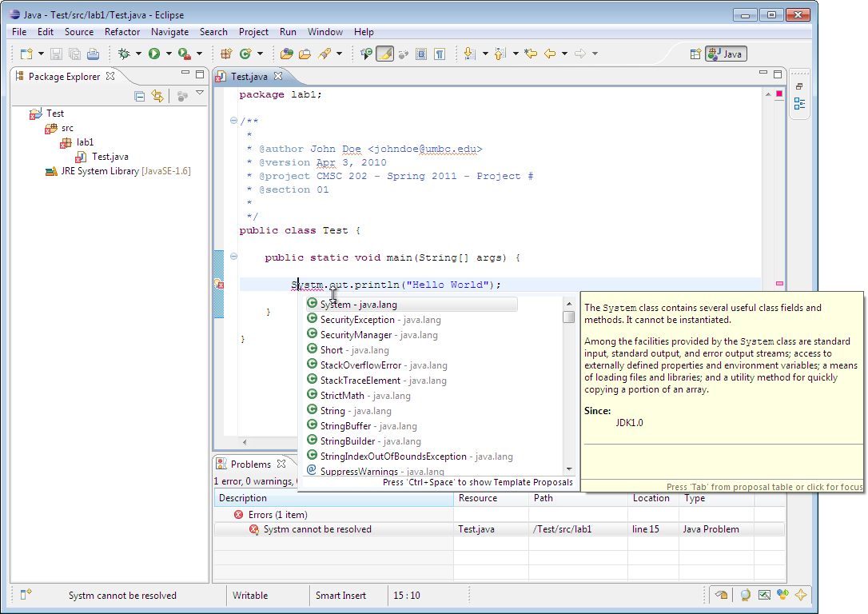This screenshot has height=614, width=868.
Task: Close the Package Explorer view
Action: [111, 76]
